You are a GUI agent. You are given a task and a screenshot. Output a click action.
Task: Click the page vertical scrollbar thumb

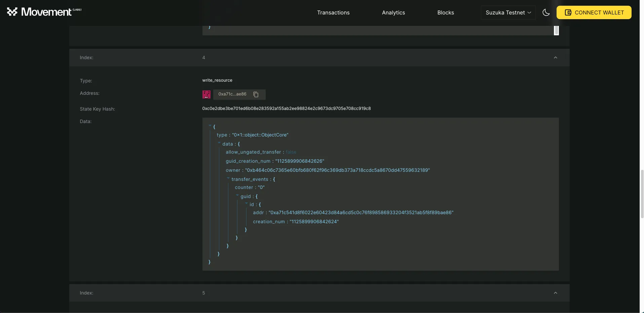coord(642,194)
